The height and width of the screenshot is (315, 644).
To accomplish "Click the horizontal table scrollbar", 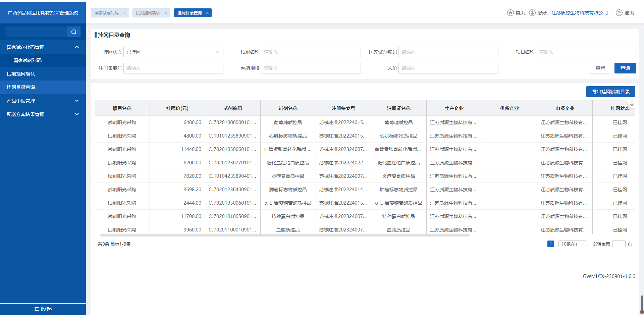I will (285, 235).
